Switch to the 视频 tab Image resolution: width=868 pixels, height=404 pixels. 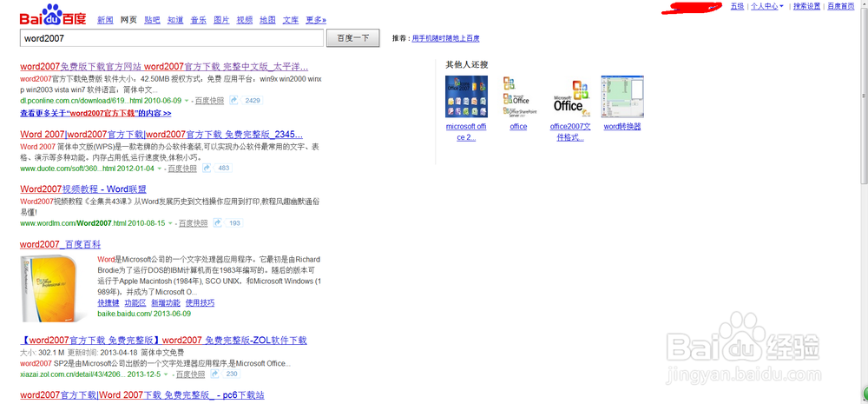[245, 20]
